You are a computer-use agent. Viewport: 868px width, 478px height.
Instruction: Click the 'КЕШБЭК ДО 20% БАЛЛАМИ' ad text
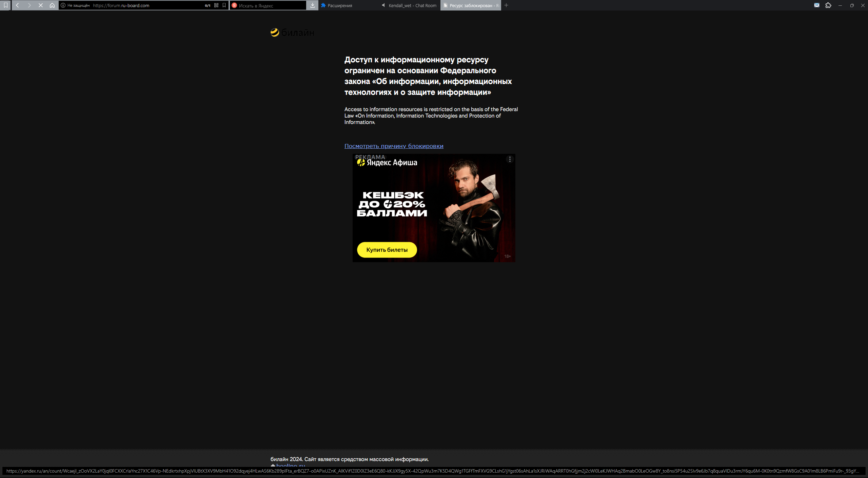tap(392, 204)
